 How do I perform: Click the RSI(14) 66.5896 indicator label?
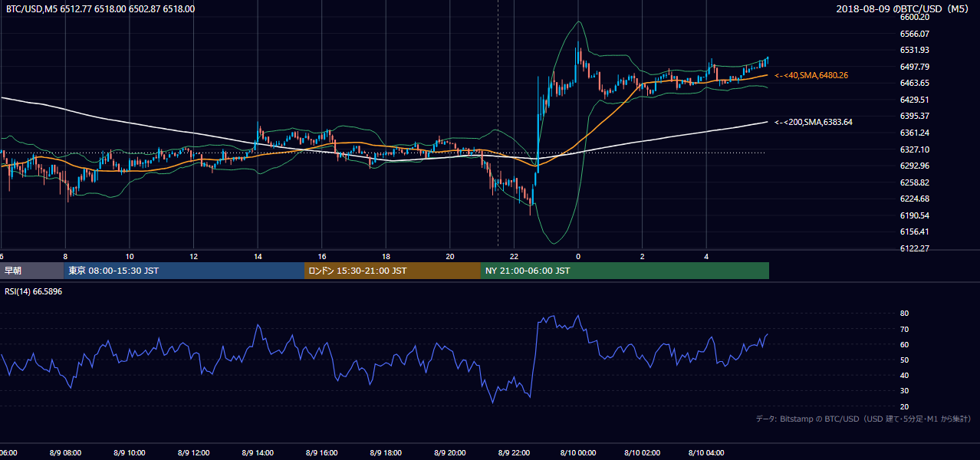point(34,291)
